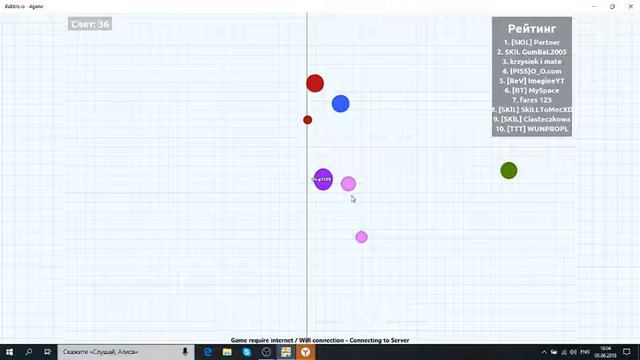Click the round black taskbar app icon
The height and width of the screenshot is (360, 640).
click(266, 352)
